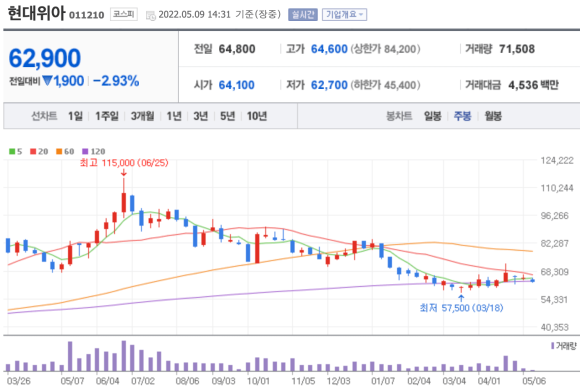
Task: Click the 실시간 button
Action: click(x=303, y=15)
